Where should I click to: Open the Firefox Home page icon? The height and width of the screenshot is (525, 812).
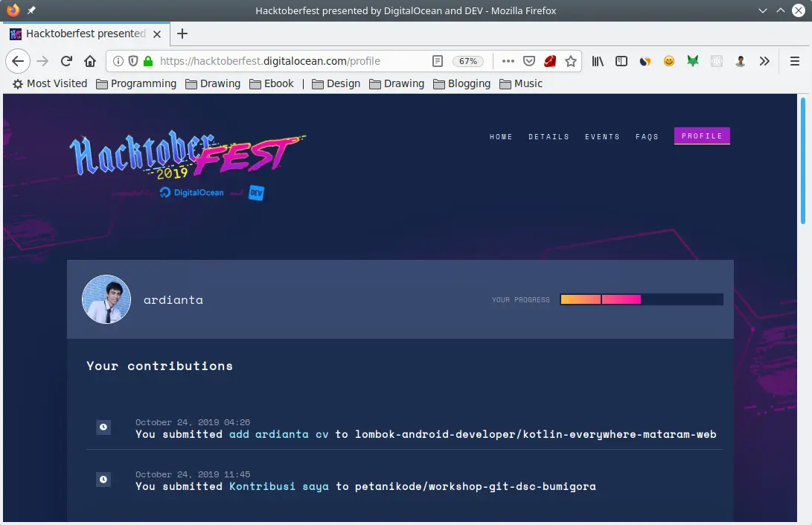90,61
